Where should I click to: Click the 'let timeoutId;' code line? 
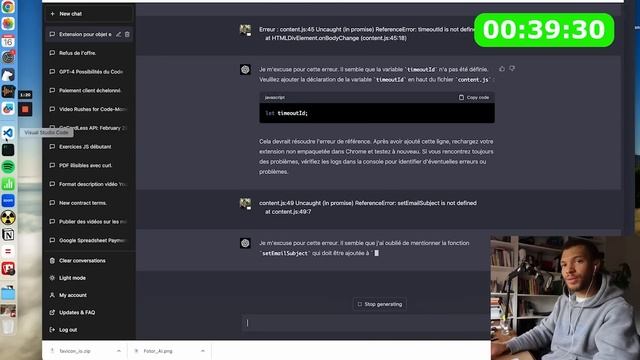(x=287, y=113)
